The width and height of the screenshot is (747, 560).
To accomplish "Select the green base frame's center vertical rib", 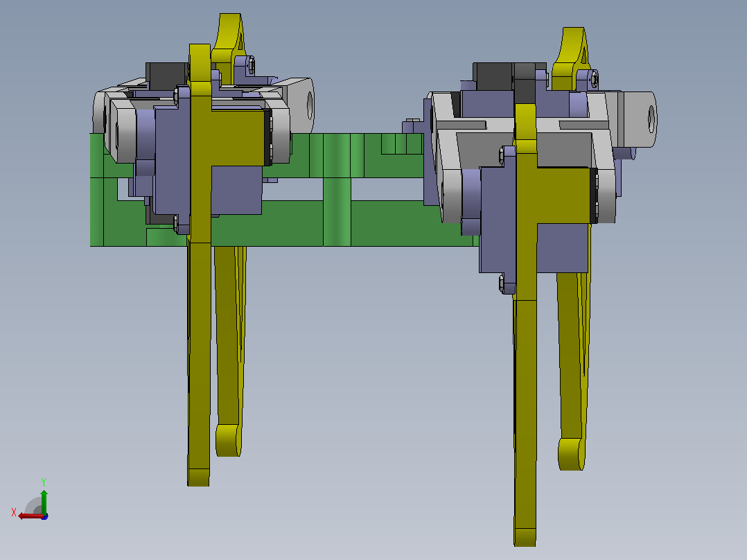I will click(337, 191).
